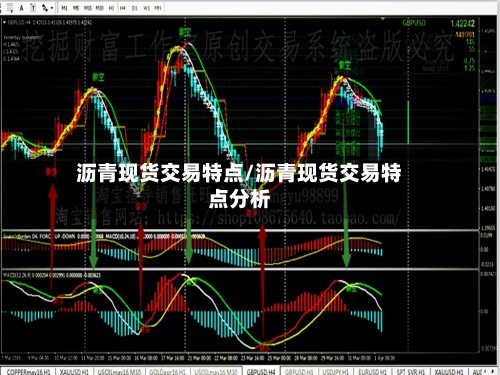Open the arrows tool dropdown arrow

click(52, 8)
